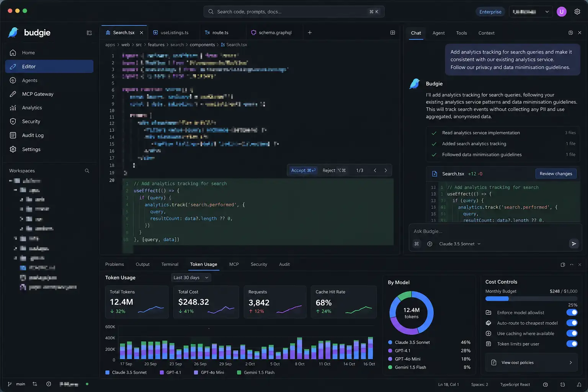Toggle Use caching where available
588x392 pixels.
(x=572, y=333)
